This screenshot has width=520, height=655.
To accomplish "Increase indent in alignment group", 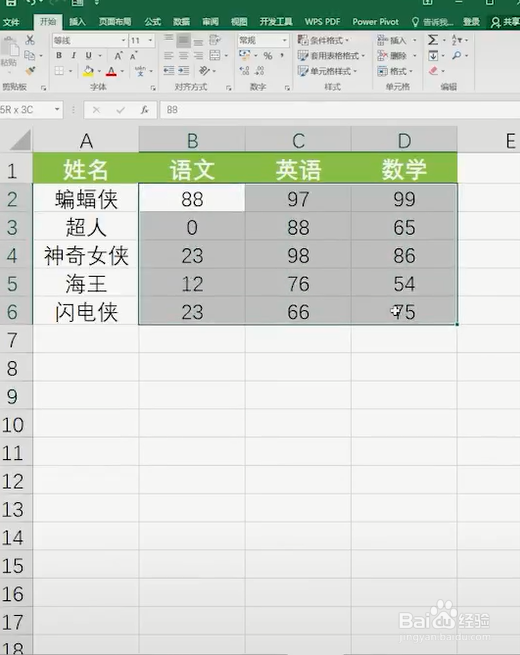I will tap(184, 71).
